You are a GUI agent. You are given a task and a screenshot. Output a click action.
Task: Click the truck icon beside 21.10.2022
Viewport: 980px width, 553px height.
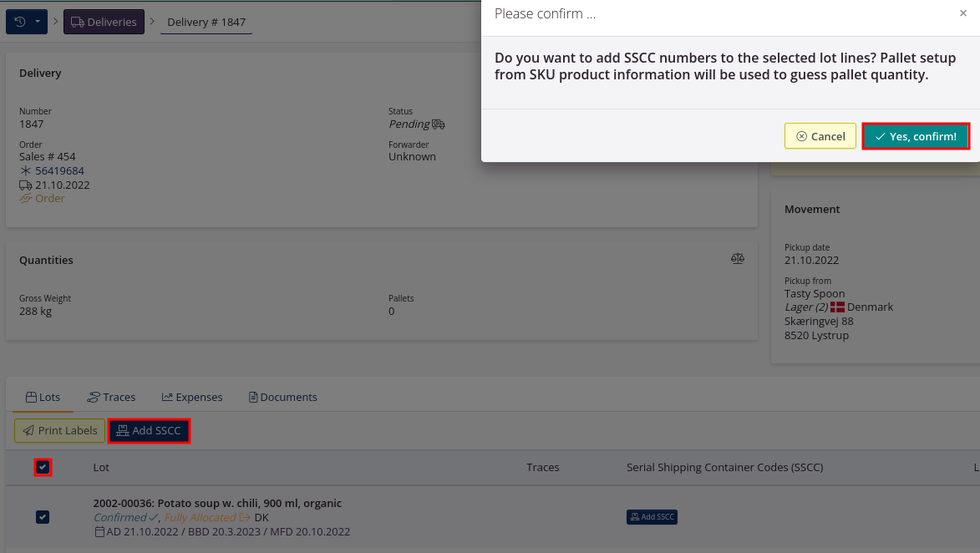coord(25,185)
